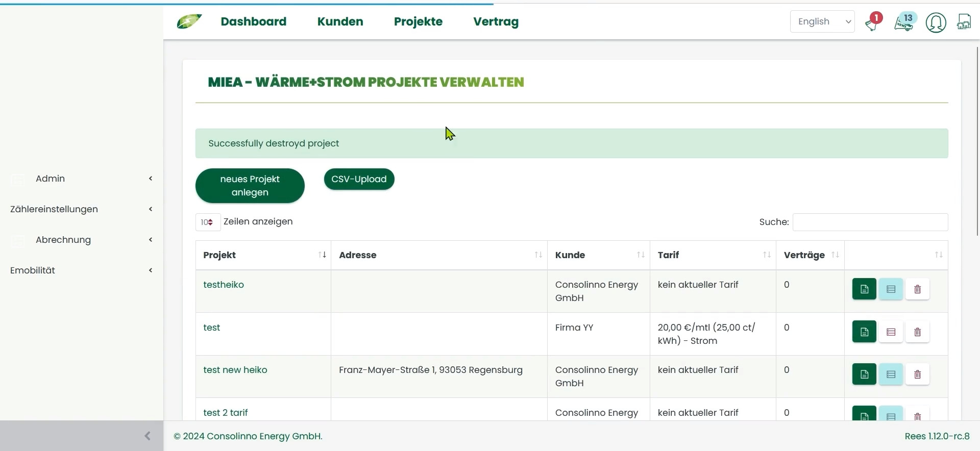
Task: Open the English language dropdown
Action: (822, 21)
